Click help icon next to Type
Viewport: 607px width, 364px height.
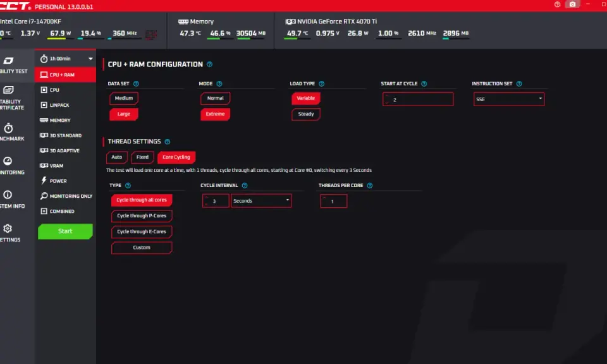pyautogui.click(x=128, y=185)
